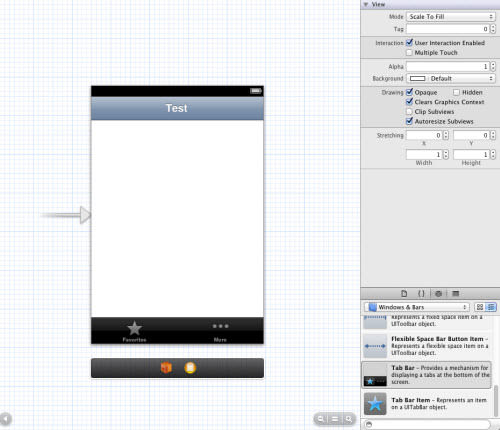Select the Test navigation bar title
The image size is (500, 430).
click(x=177, y=108)
